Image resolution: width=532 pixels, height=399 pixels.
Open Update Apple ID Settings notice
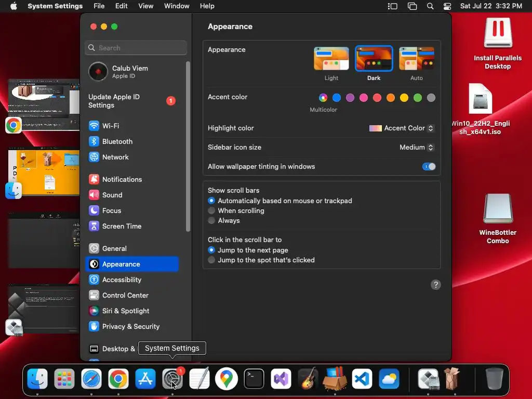pos(131,101)
